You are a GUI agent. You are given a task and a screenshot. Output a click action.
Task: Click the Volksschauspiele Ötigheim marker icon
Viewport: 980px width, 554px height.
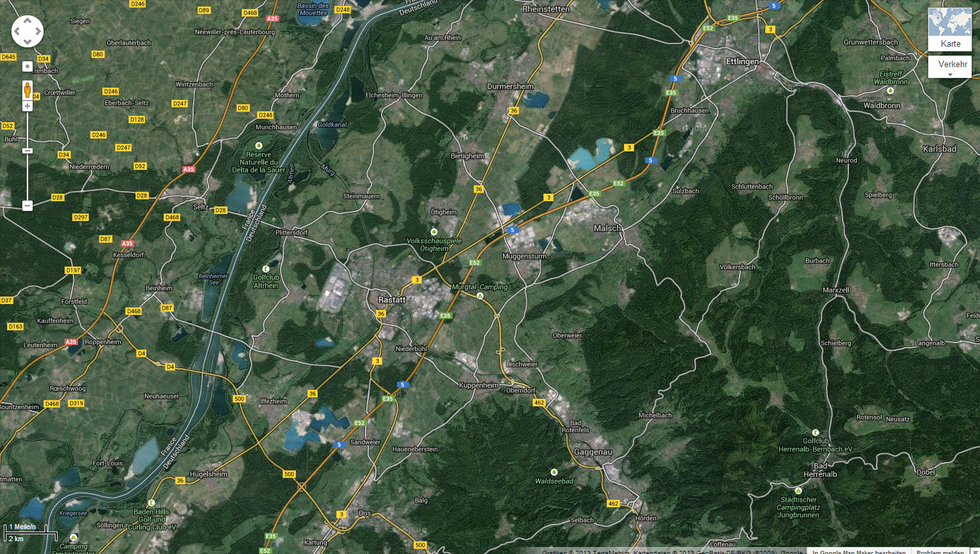(x=434, y=231)
